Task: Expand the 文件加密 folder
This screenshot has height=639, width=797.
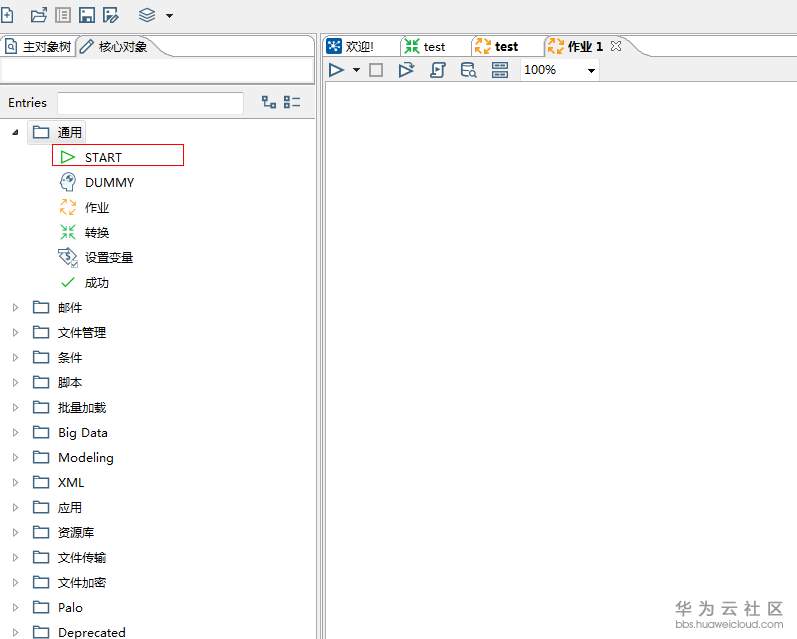Action: point(15,582)
